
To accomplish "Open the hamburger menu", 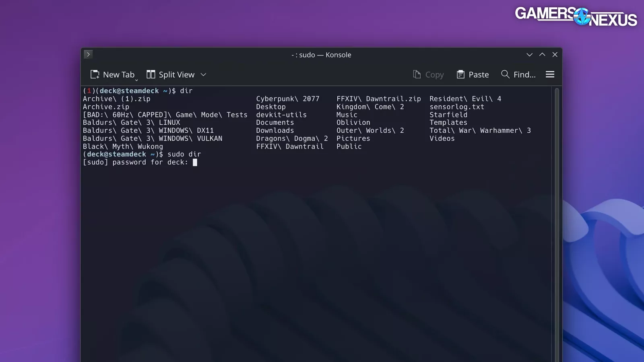I will (x=550, y=74).
